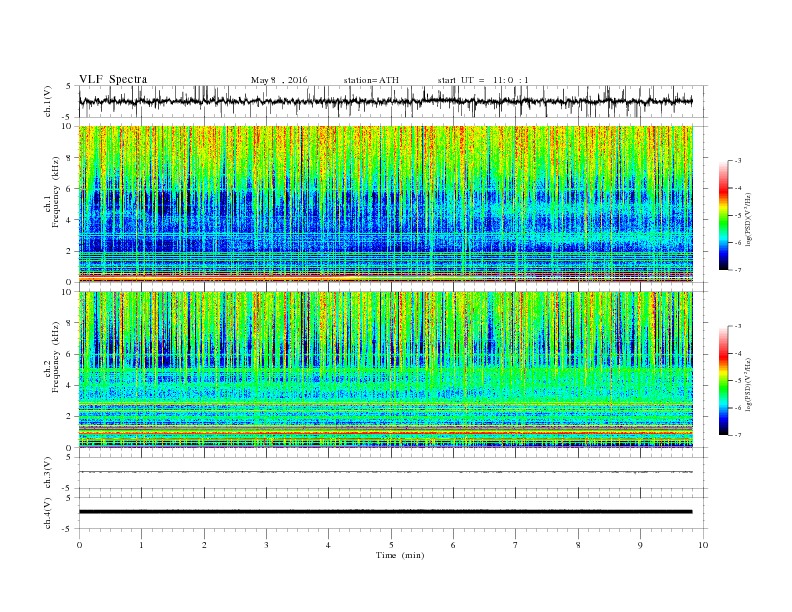The height and width of the screenshot is (612, 792).
Task: Click the '3' minute time axis tick label
Action: (x=266, y=545)
